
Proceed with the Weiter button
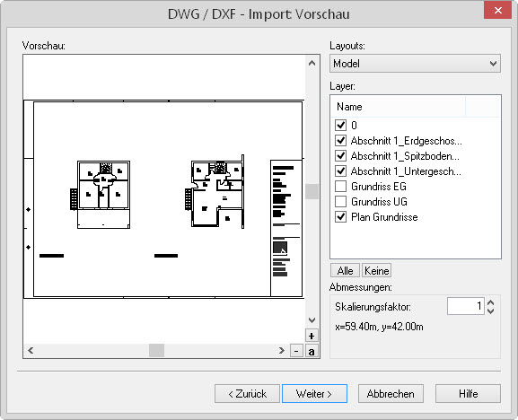[x=314, y=394]
